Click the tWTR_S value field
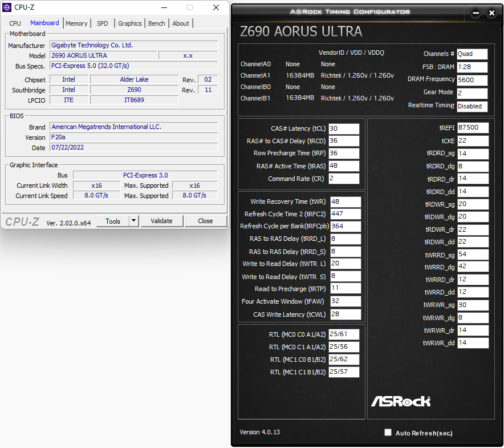Viewport: 504px width, 448px height. 346,276
